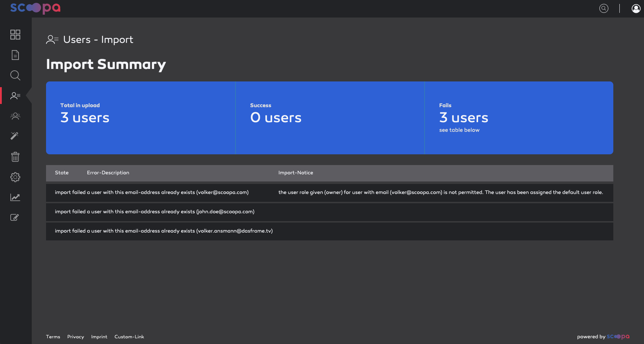Viewport: 644px width, 344px height.
Task: Select the magnifier search icon in sidebar
Action: pos(15,75)
